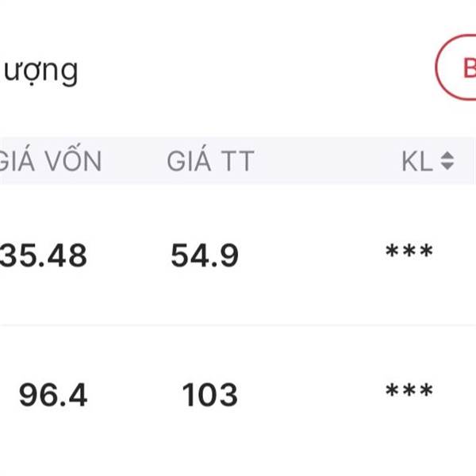Click the upward triangle of the KL sort icon
Screen dimensions: 476x476
447,156
